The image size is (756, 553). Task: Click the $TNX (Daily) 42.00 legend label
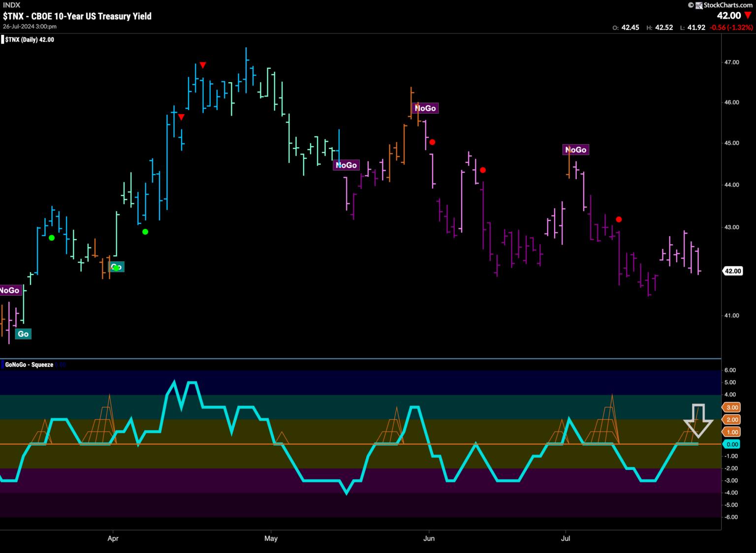30,40
